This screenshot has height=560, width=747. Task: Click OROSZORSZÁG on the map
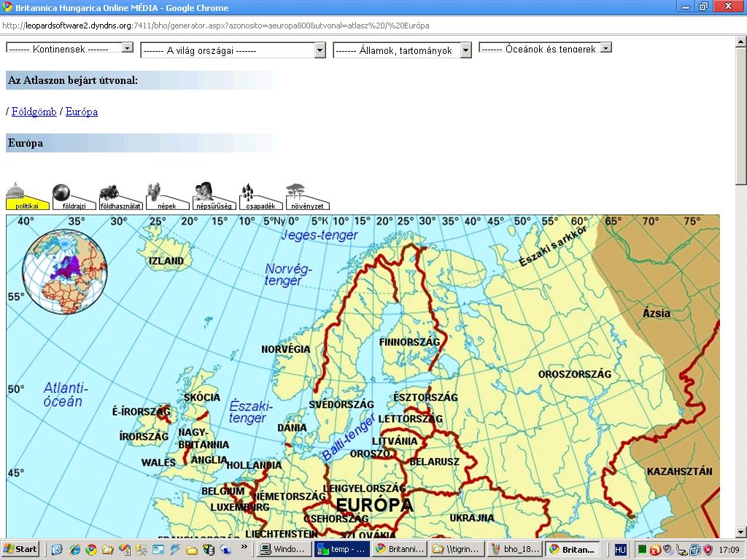click(x=575, y=374)
